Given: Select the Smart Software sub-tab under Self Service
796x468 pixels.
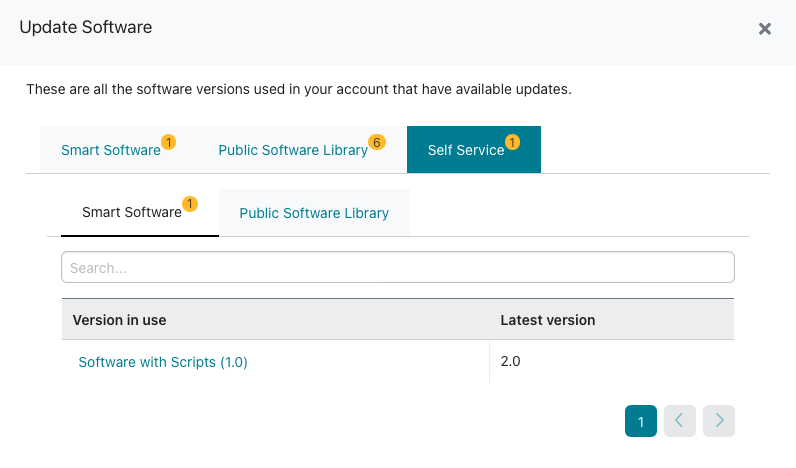Looking at the screenshot, I should tap(140, 212).
